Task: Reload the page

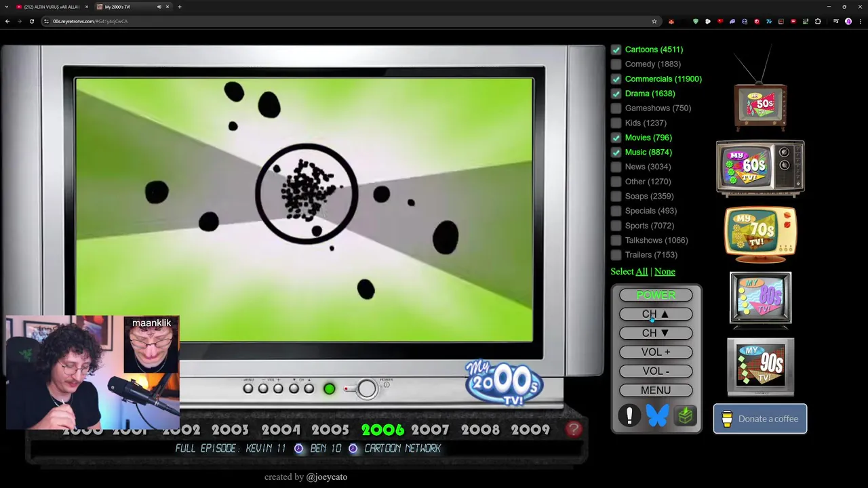Action: (x=31, y=21)
